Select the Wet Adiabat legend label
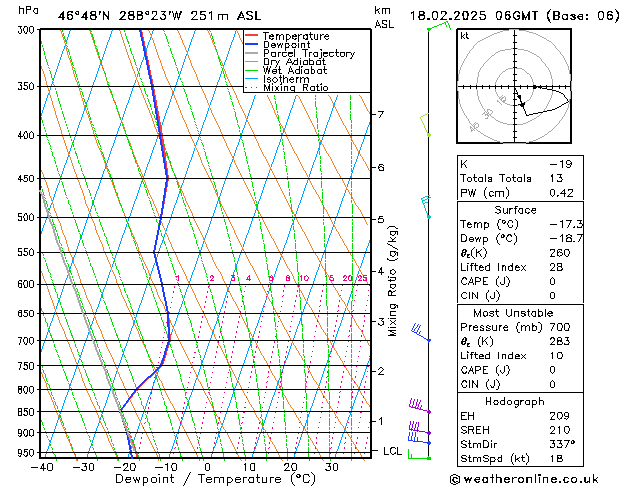 pyautogui.click(x=295, y=70)
